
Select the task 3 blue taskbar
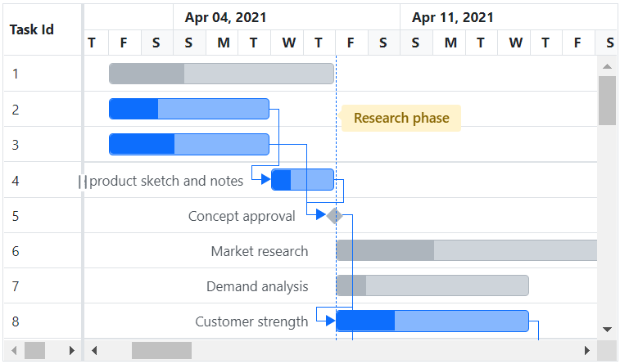point(188,144)
